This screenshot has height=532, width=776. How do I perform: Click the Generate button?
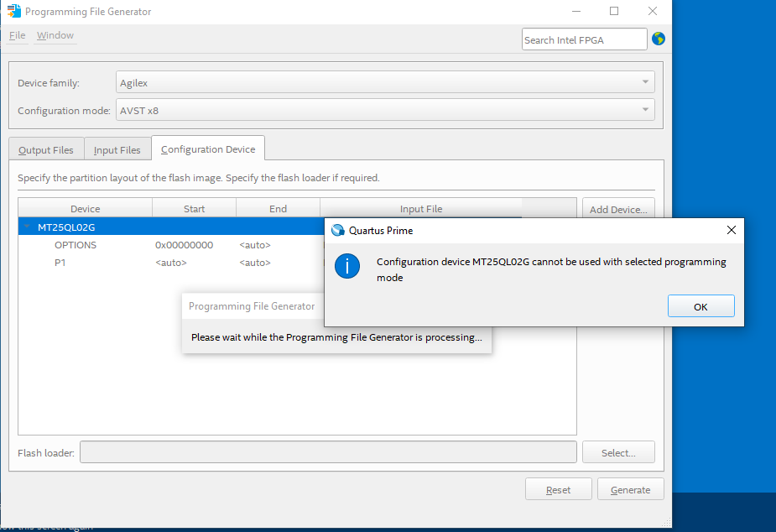631,489
